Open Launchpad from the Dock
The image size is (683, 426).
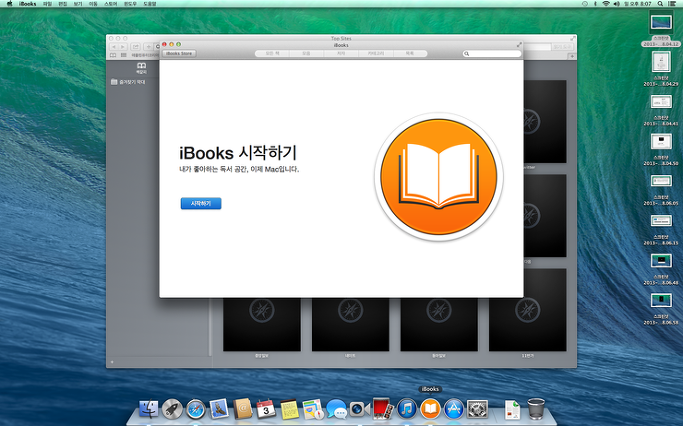pos(172,409)
